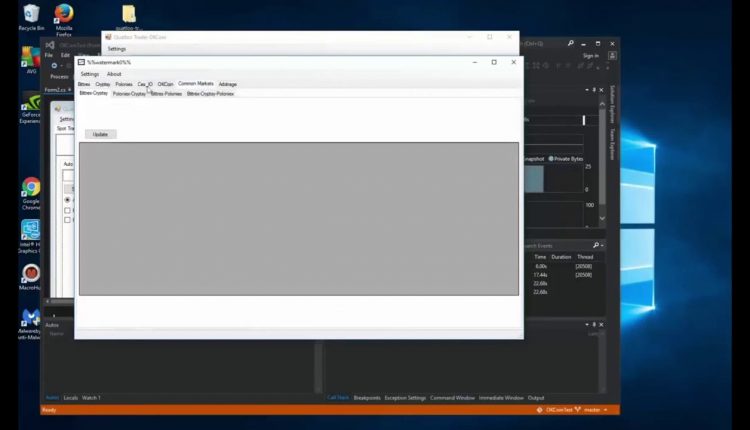
Task: Open the Exception Settings tab in Visual Studio
Action: 405,398
